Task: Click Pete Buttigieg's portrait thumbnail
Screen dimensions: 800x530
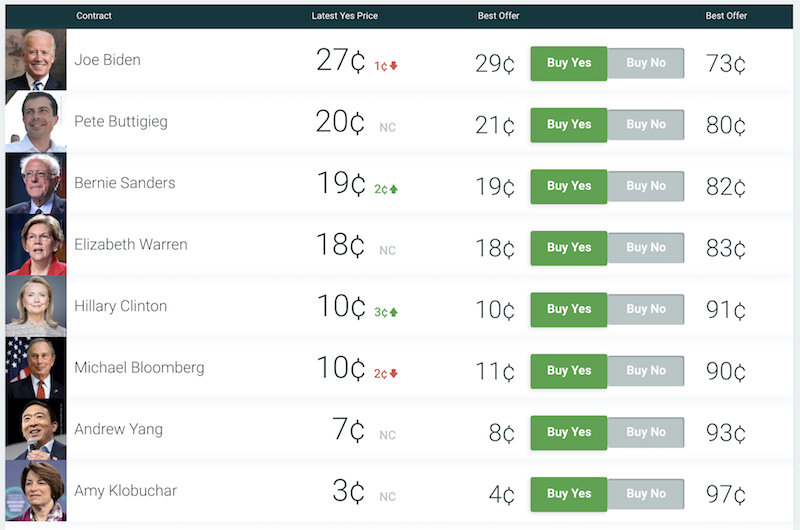Action: 36,121
